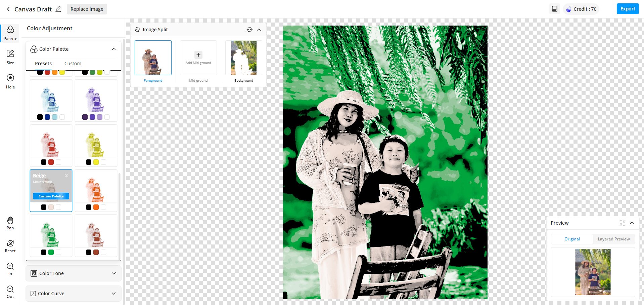This screenshot has width=644, height=305.
Task: Switch preview to Original
Action: click(572, 239)
